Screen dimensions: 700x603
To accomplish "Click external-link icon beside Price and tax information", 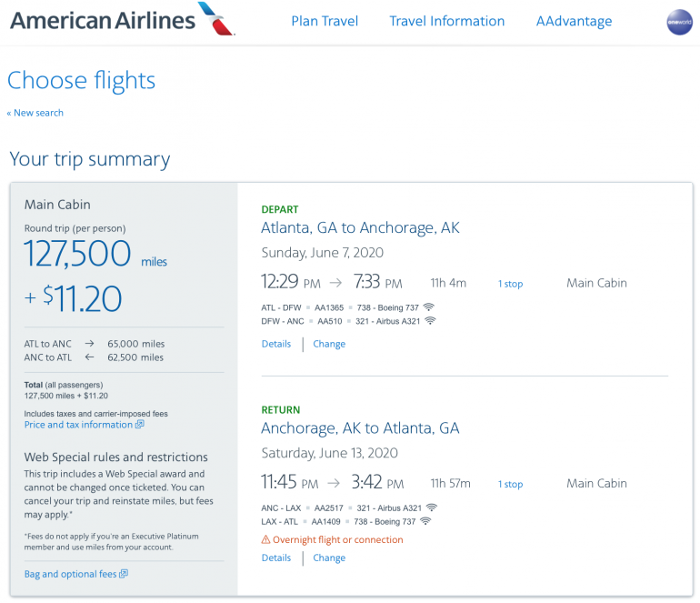I will [x=140, y=425].
